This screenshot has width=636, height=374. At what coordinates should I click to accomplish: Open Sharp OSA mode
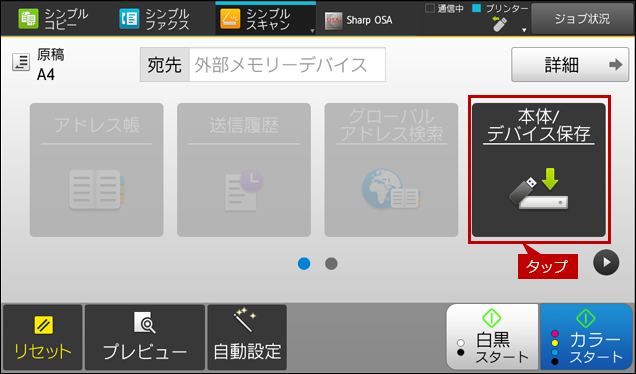pos(359,20)
